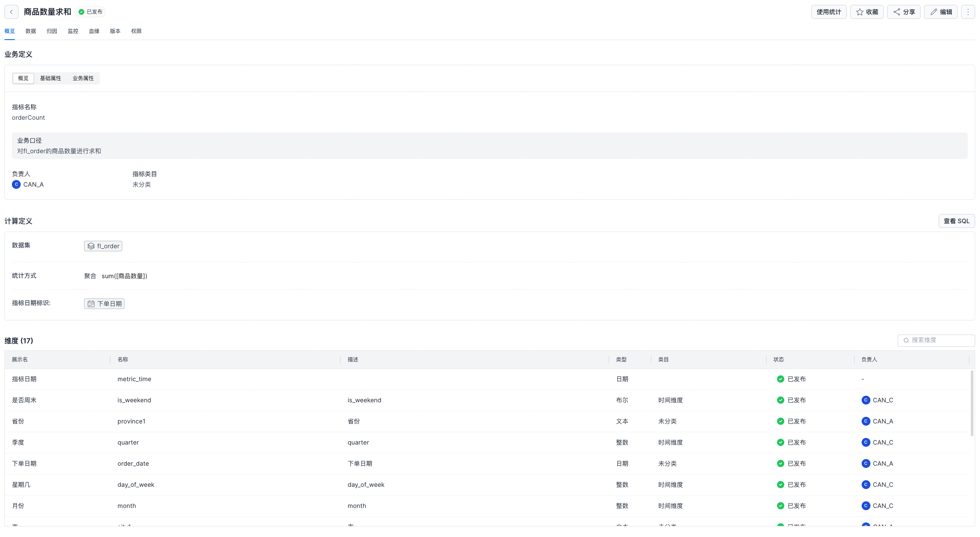Image resolution: width=980 pixels, height=537 pixels.
Task: Click the back arrow icon
Action: [x=11, y=12]
